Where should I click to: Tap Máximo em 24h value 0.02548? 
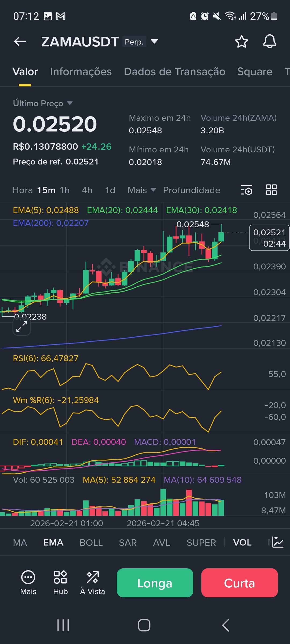point(146,130)
